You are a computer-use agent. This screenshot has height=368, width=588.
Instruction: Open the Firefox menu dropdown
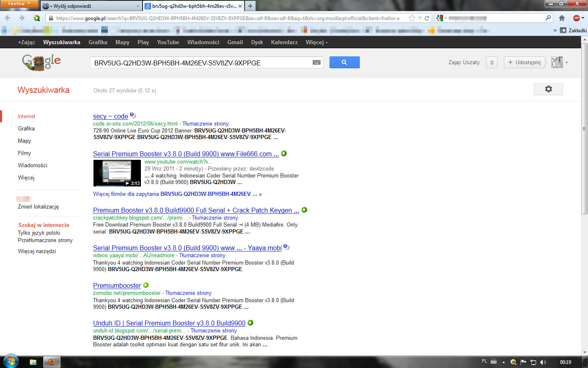(19, 4)
